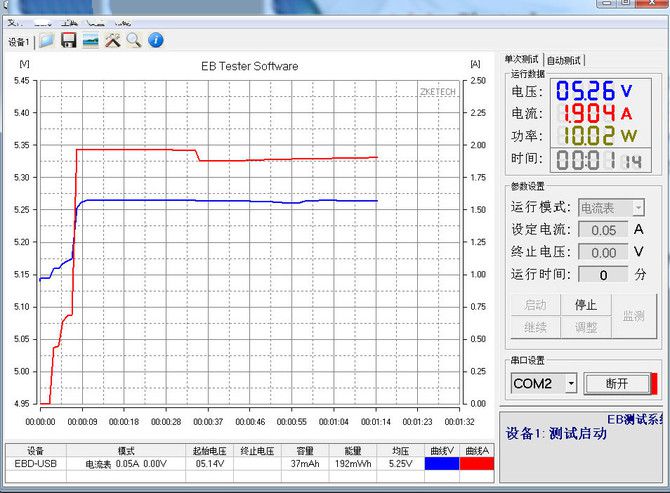Viewport: 670px width, 493px height.
Task: Click the 容量 column header
Action: [x=305, y=451]
